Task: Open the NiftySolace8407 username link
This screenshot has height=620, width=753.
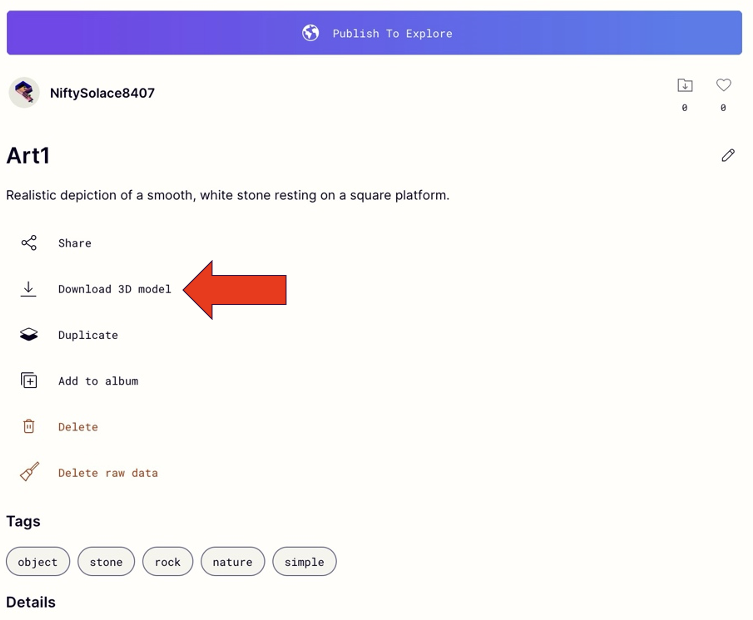Action: (x=102, y=93)
